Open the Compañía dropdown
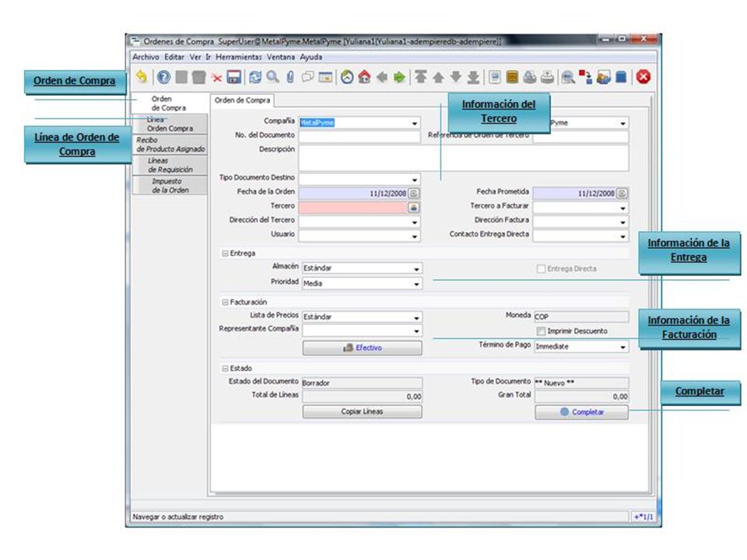 (x=415, y=124)
